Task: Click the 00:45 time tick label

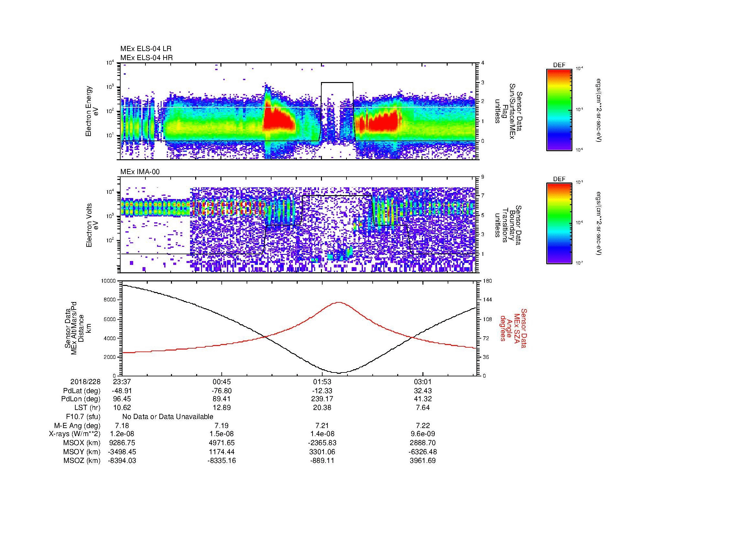Action: pos(222,382)
